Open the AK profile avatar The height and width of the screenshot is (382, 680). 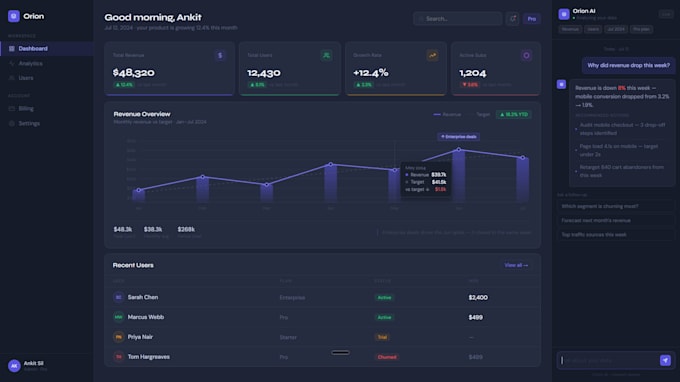tap(14, 366)
